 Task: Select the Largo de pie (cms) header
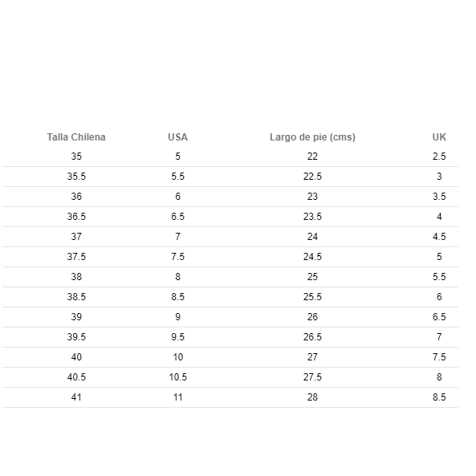[x=312, y=137]
